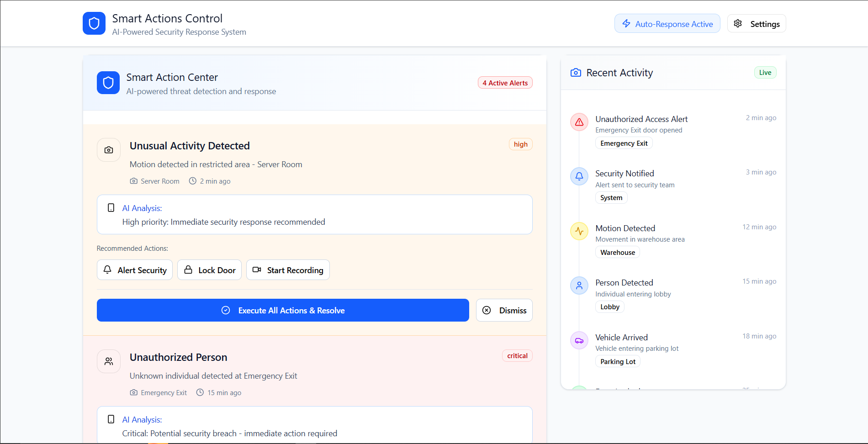This screenshot has height=444, width=868.
Task: Start Recording for the Server Room alert
Action: click(x=288, y=270)
